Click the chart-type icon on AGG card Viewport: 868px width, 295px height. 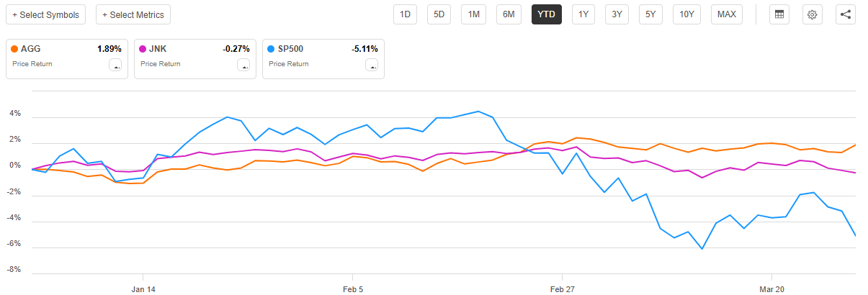(115, 65)
